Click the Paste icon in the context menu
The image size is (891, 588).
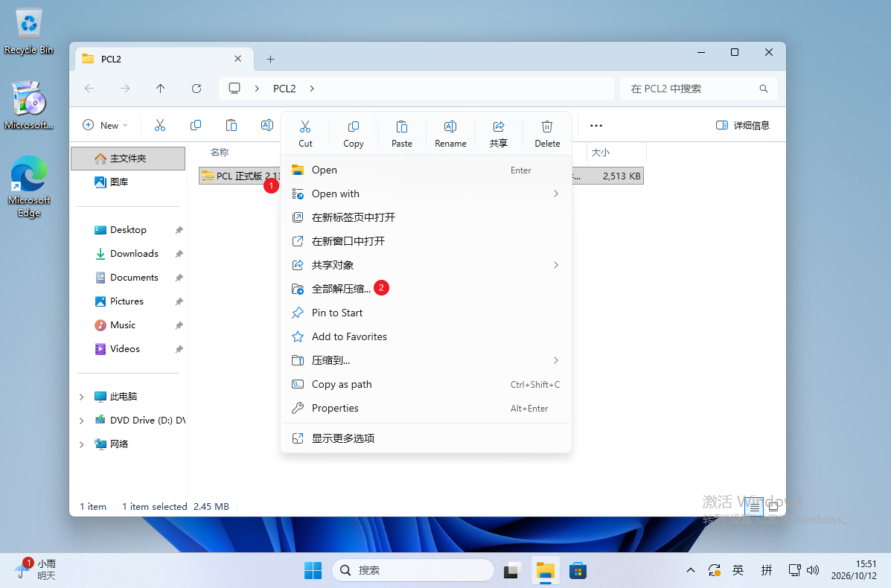[402, 127]
